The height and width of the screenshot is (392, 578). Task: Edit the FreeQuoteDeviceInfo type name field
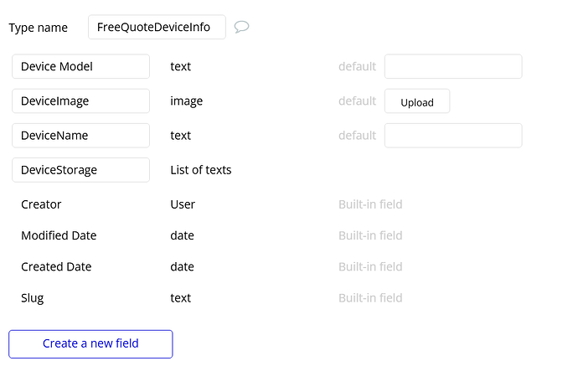click(x=157, y=27)
